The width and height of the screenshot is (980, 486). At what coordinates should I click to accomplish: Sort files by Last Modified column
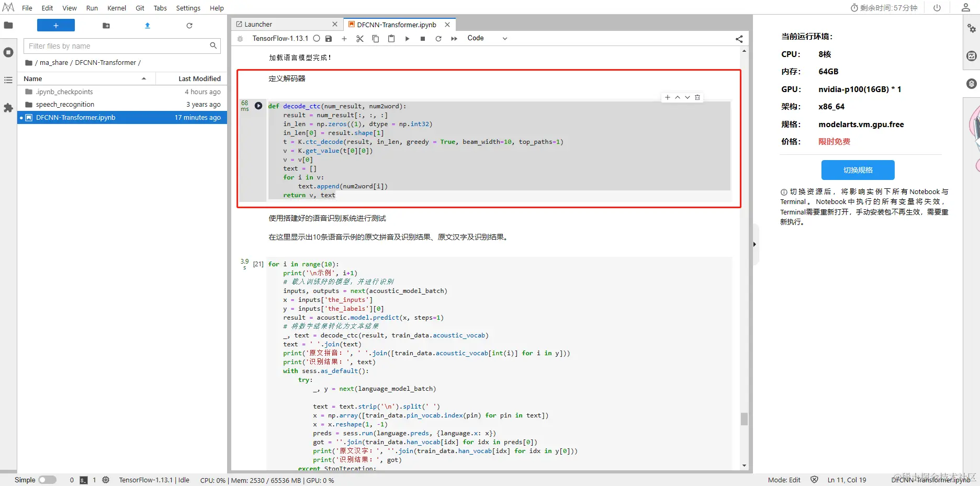coord(192,78)
